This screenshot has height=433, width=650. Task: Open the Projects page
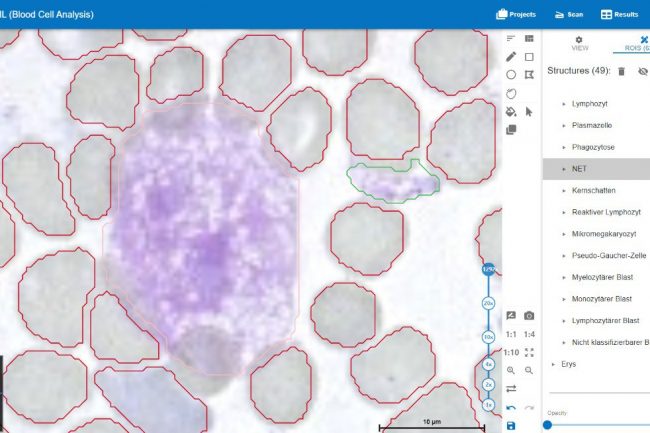(x=515, y=14)
